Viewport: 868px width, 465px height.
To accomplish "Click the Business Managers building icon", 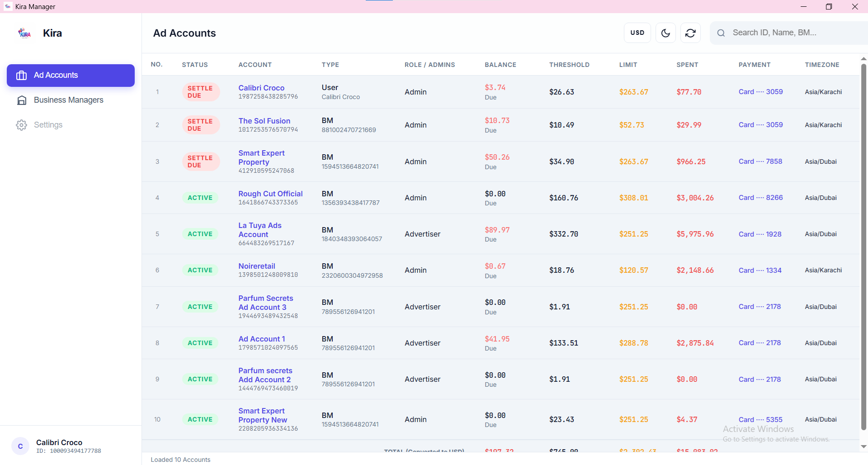I will tap(21, 100).
